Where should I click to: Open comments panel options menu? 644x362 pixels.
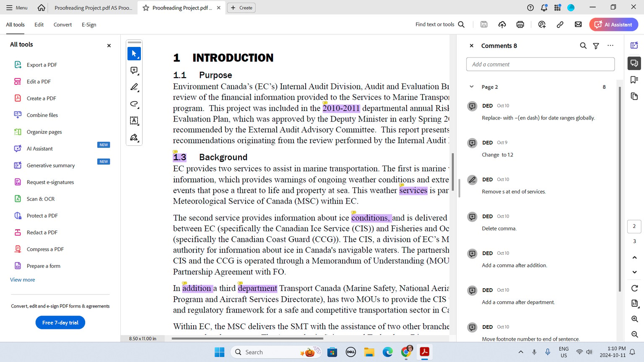tap(610, 45)
